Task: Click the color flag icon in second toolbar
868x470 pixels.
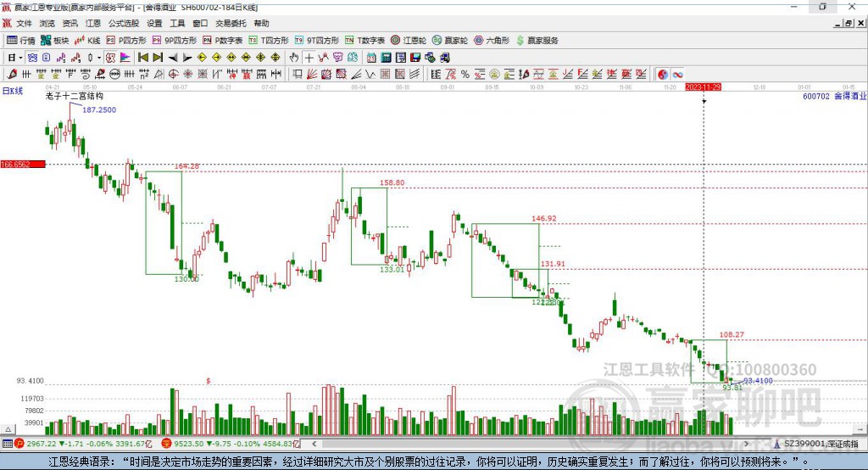Action: (x=125, y=58)
